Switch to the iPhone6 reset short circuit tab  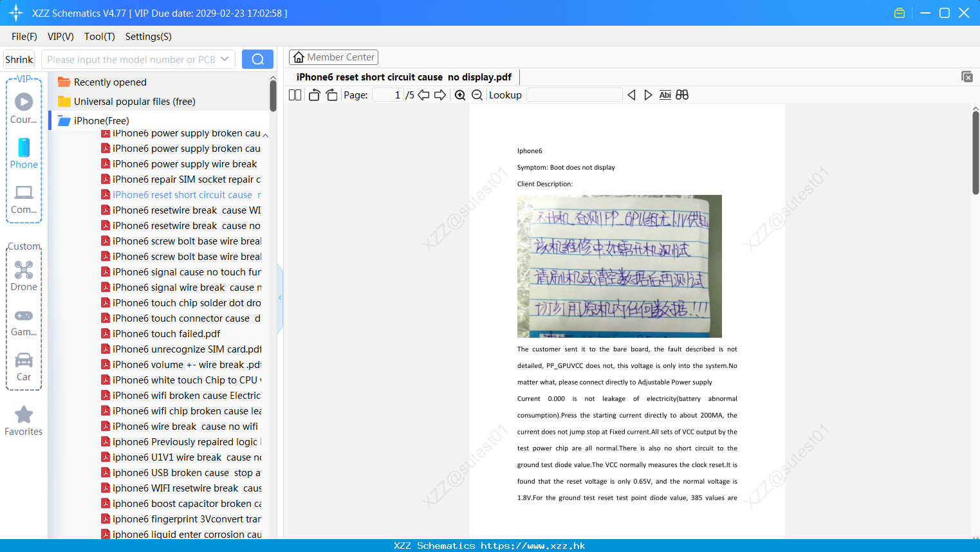point(403,77)
